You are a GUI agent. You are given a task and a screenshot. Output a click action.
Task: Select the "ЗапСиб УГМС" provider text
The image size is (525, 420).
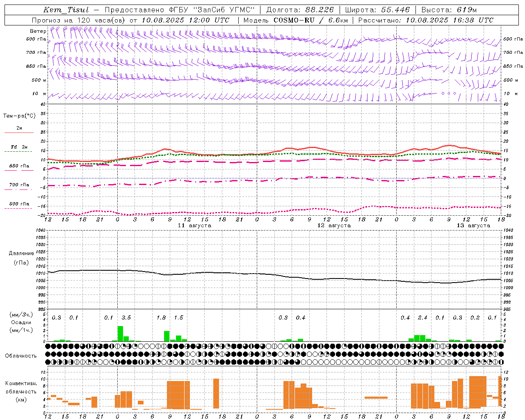point(224,10)
